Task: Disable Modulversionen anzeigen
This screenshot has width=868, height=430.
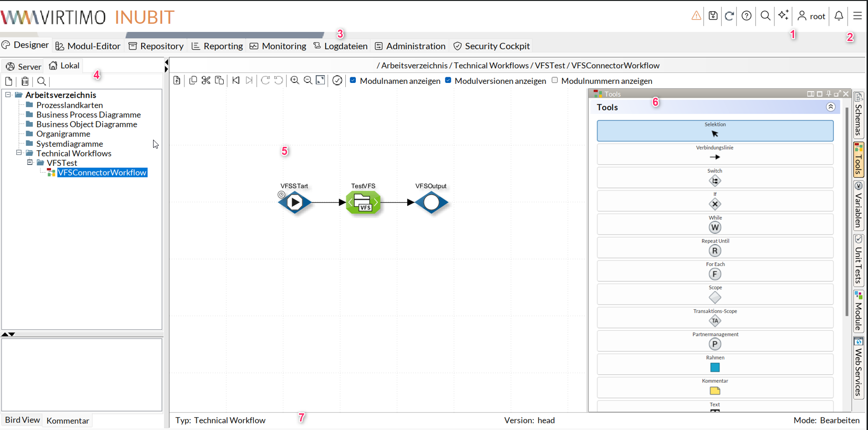Action: click(x=448, y=81)
